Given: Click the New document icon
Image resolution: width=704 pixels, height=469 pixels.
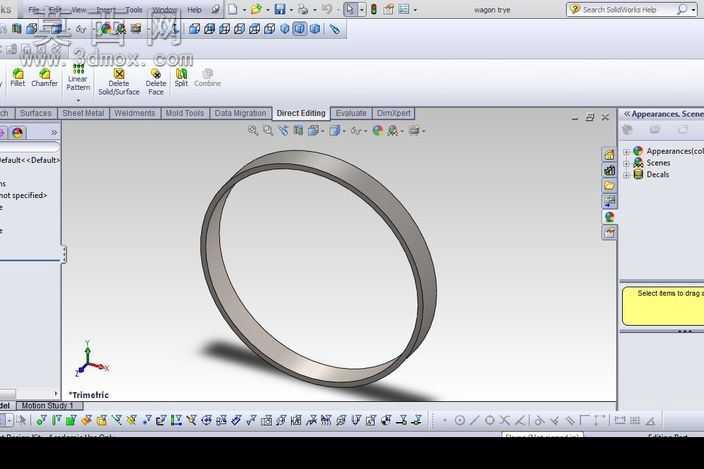Looking at the screenshot, I should click(x=233, y=9).
